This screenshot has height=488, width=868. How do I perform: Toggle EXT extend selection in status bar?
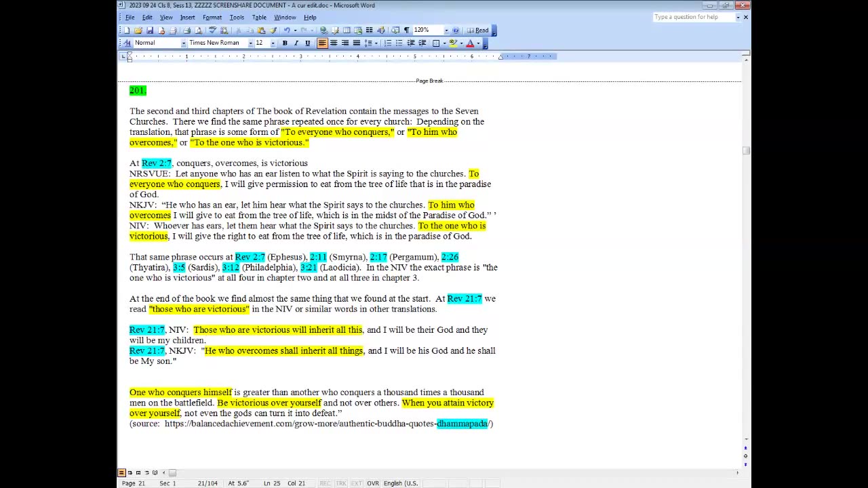click(x=356, y=483)
